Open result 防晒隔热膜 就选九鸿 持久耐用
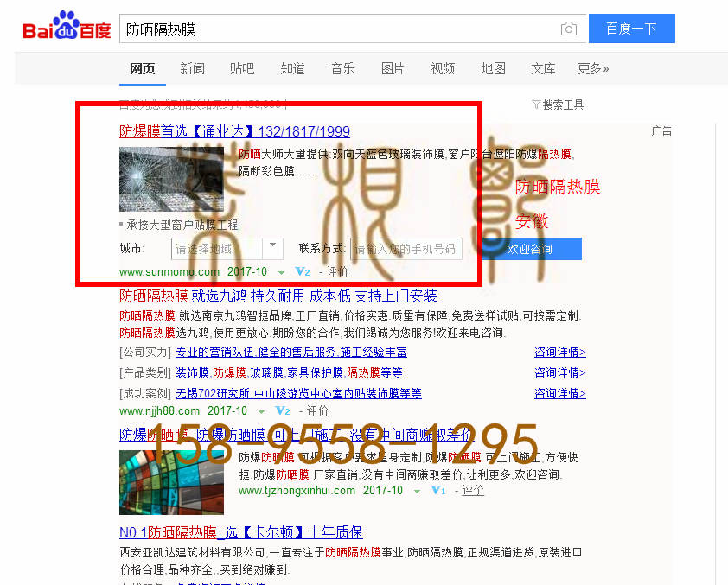This screenshot has height=585, width=728. (278, 295)
